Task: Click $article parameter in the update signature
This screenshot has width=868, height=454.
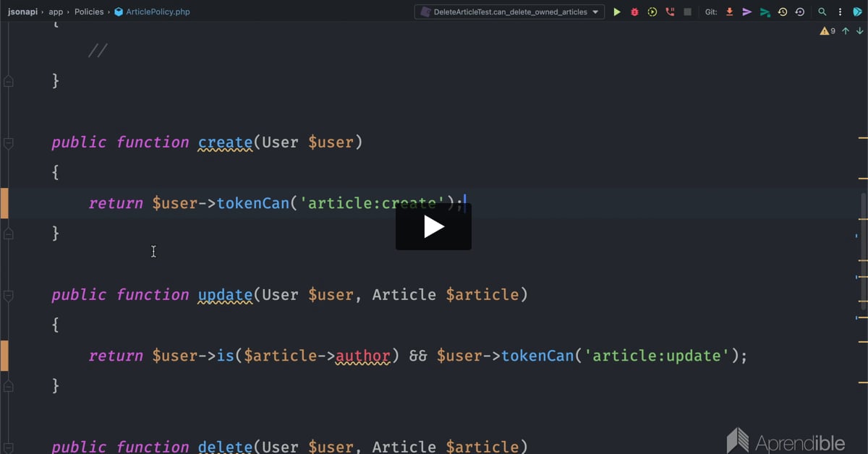Action: 482,295
